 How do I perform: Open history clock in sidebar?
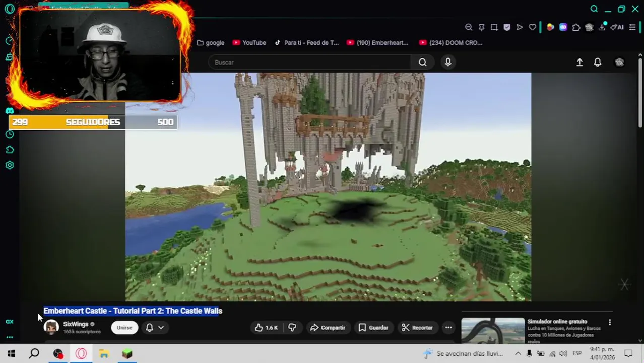pos(10,134)
